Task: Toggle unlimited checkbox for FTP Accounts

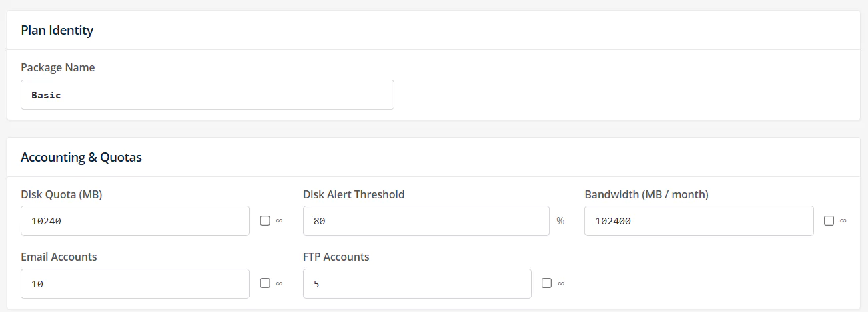Action: [x=547, y=283]
